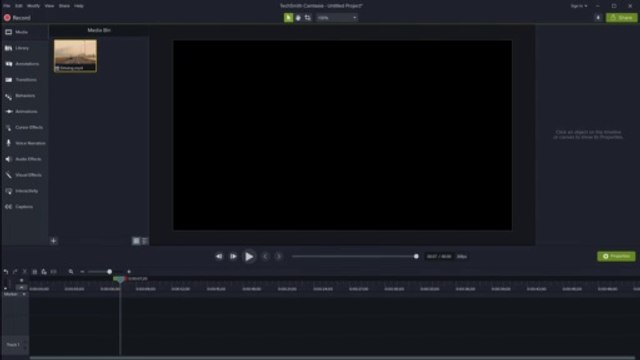The image size is (640, 360).
Task: Click the Undo icon in timeline toolbar
Action: point(6,272)
